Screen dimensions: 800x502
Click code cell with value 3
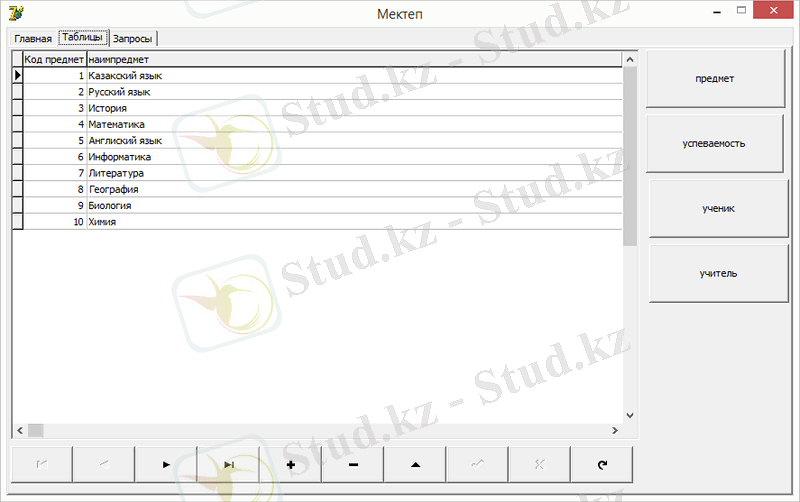(55, 108)
